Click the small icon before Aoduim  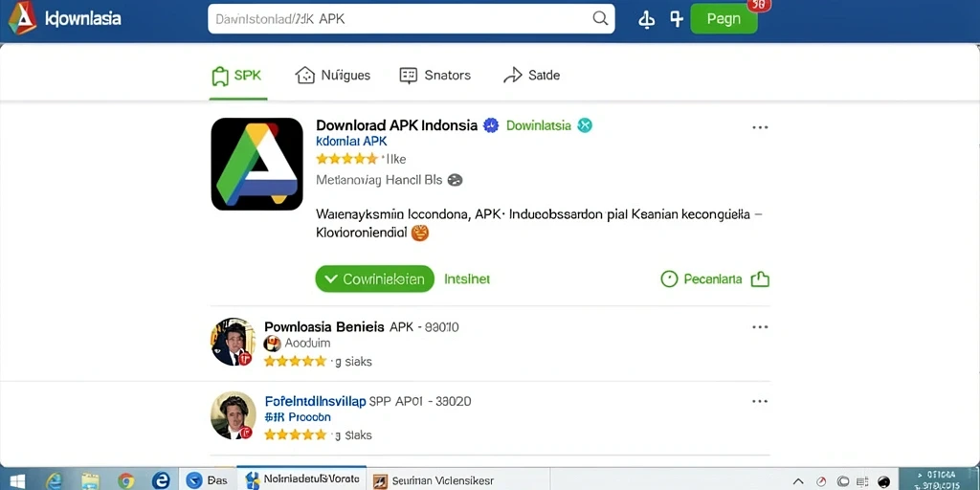[272, 344]
